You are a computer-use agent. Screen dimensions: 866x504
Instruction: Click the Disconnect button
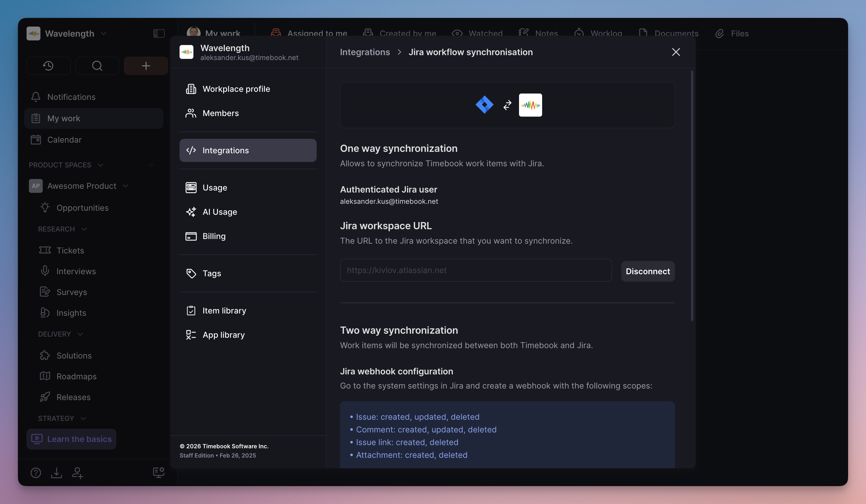pyautogui.click(x=647, y=271)
